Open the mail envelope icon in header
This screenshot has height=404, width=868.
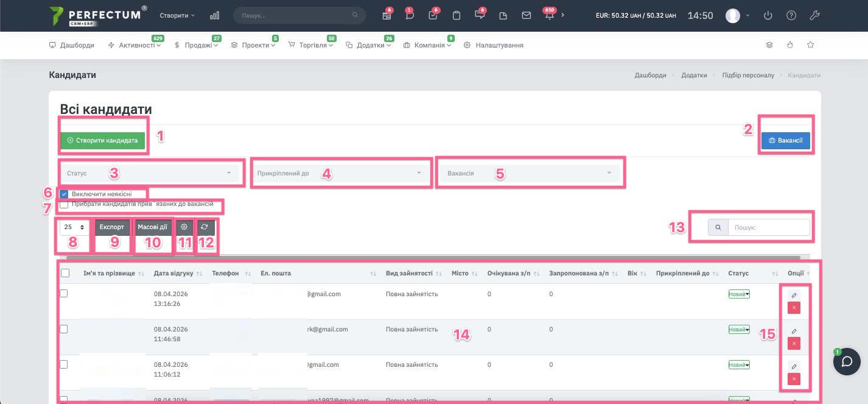pos(527,16)
